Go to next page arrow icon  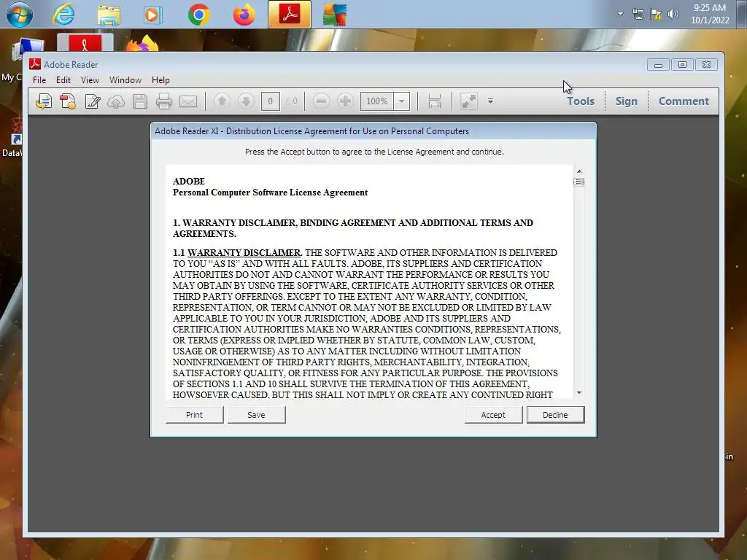click(x=246, y=101)
